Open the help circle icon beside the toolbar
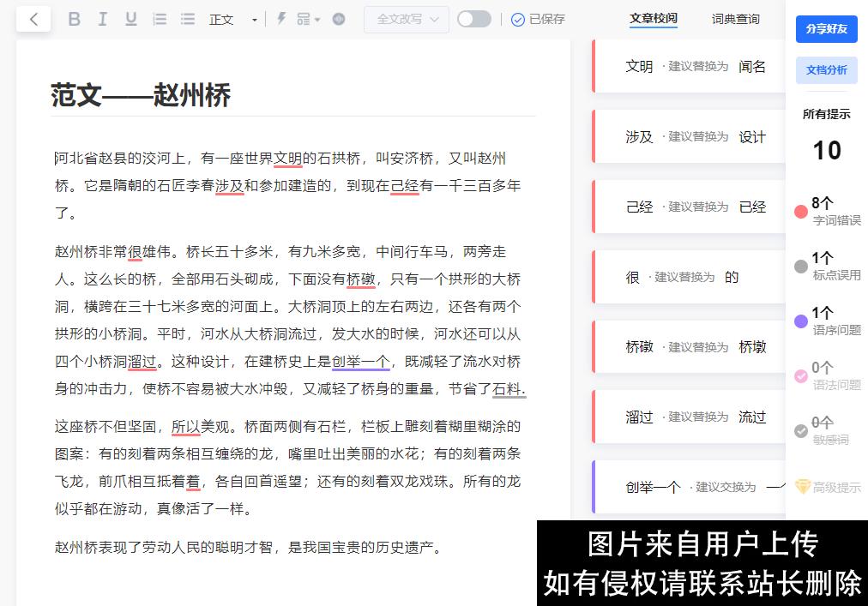The height and width of the screenshot is (606, 868). [339, 19]
